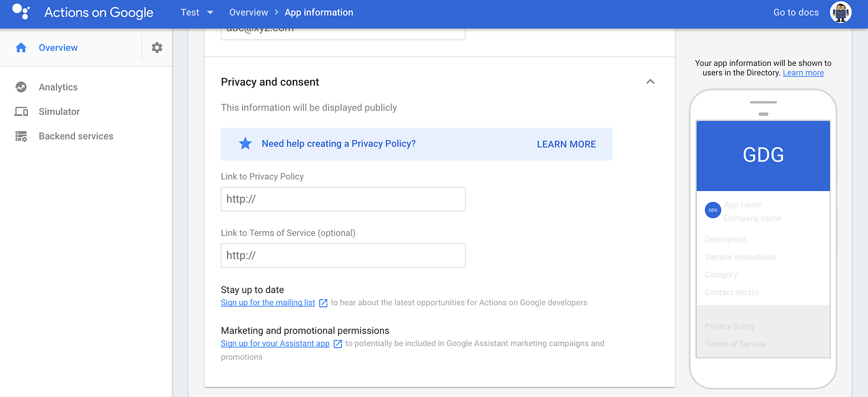This screenshot has width=868, height=397.
Task: Open the project settings gear
Action: [x=156, y=47]
